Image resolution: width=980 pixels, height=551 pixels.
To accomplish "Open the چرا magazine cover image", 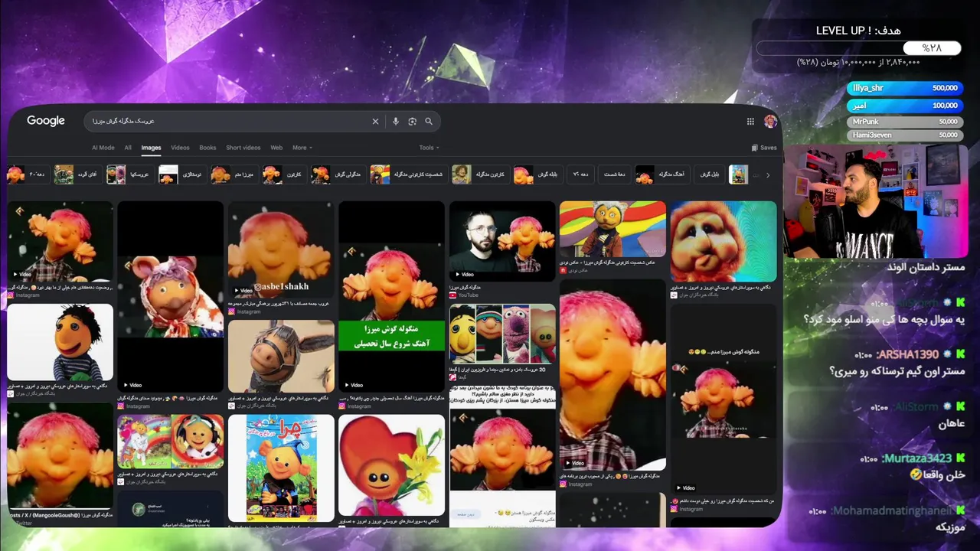I will pos(281,468).
